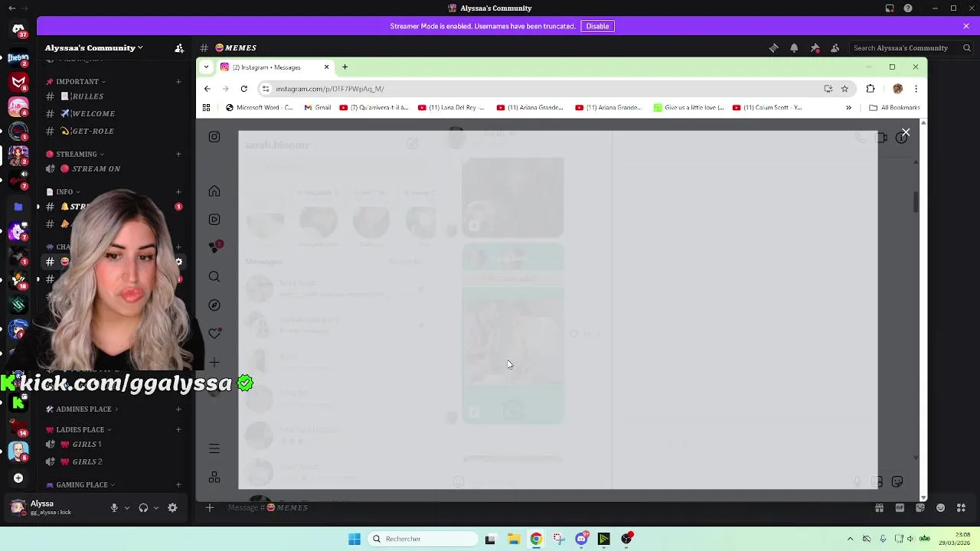This screenshot has width=980, height=551.
Task: Open the Lana Del Rey bookmark
Action: [451, 108]
